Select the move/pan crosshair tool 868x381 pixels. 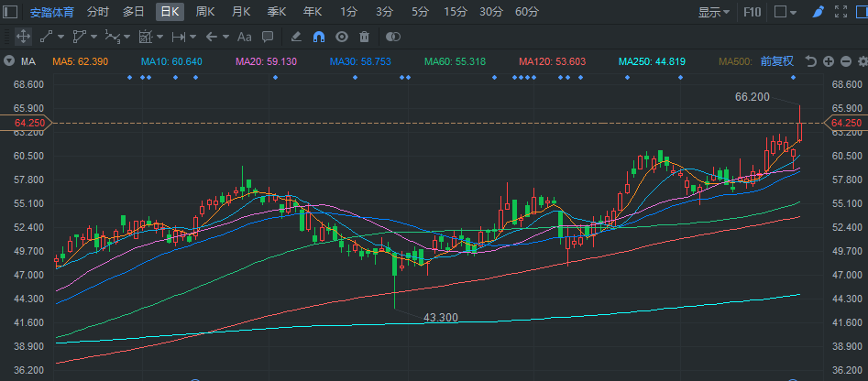(23, 37)
